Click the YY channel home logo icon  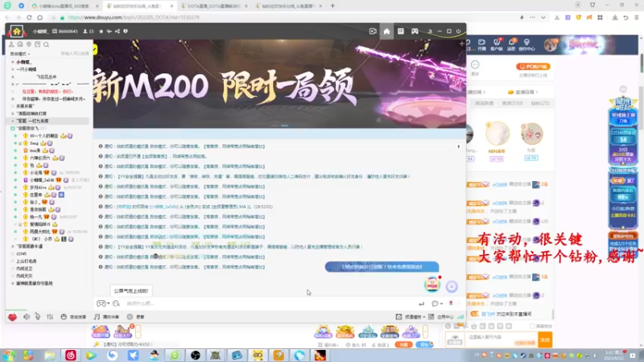pos(16,31)
